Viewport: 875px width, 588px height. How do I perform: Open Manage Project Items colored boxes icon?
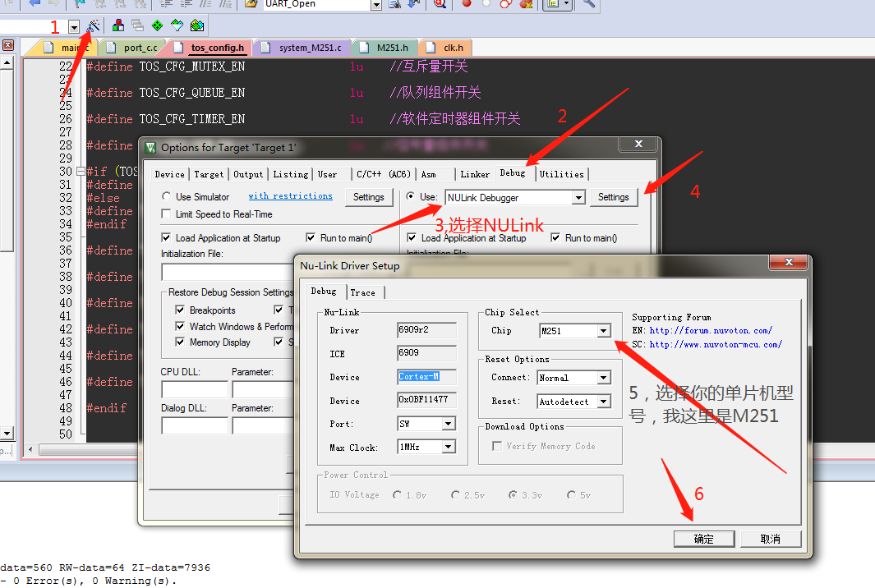coord(117,25)
